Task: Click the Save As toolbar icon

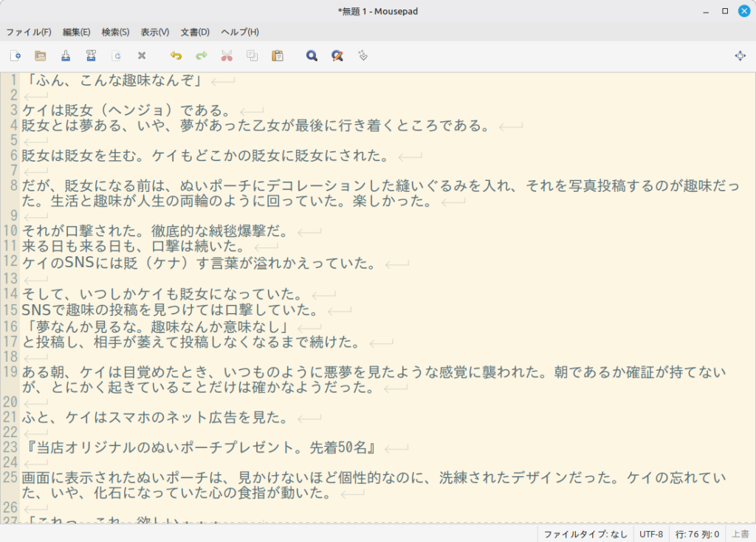Action: pos(91,55)
